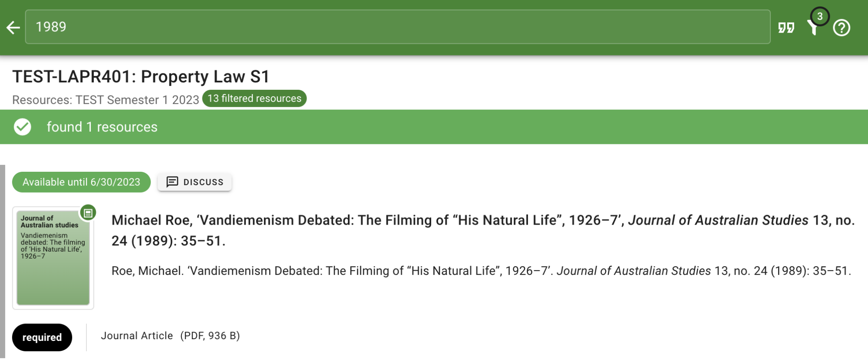Image resolution: width=868 pixels, height=363 pixels.
Task: Click the back arrow icon
Action: click(13, 28)
